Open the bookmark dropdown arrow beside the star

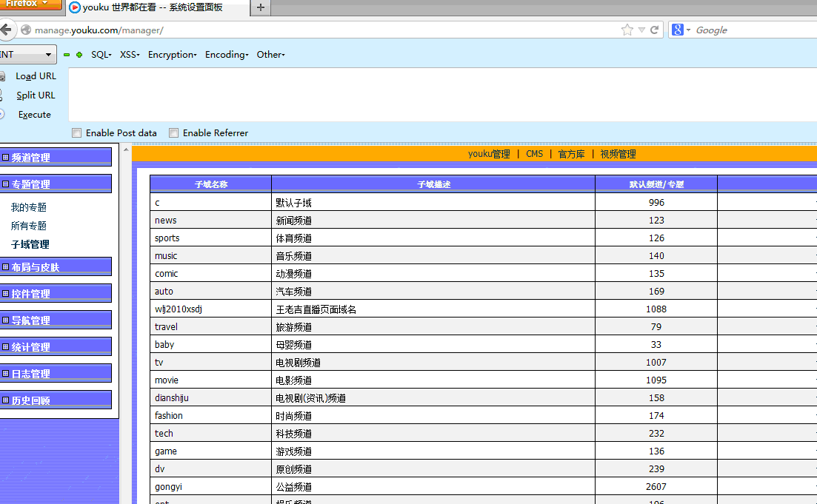(x=641, y=30)
